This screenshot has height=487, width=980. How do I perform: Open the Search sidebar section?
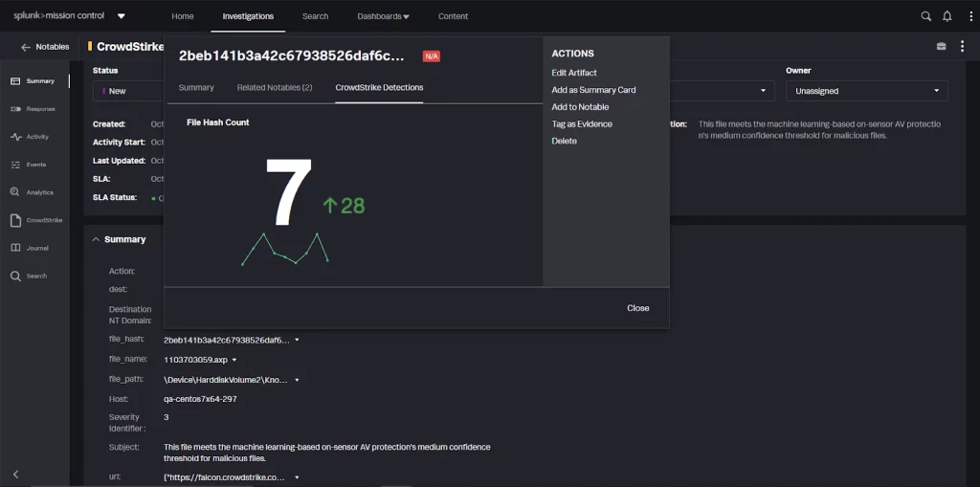30,276
